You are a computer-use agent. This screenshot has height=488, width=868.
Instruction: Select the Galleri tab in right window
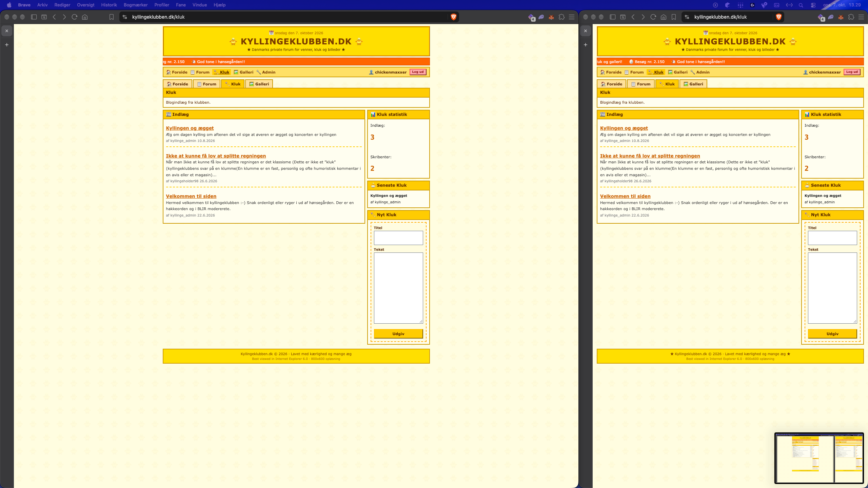click(x=693, y=84)
